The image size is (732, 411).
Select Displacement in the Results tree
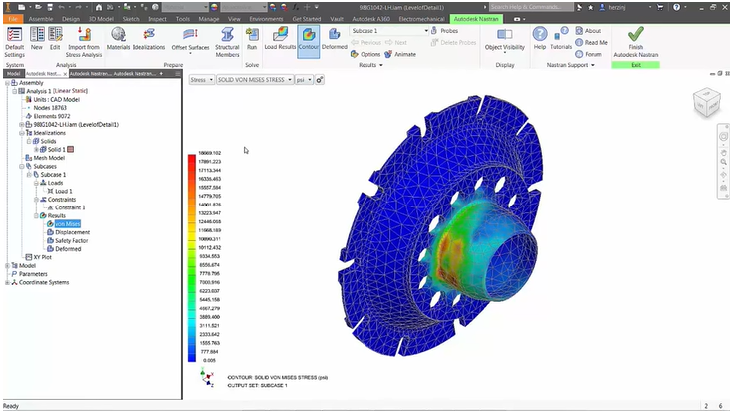coord(72,232)
